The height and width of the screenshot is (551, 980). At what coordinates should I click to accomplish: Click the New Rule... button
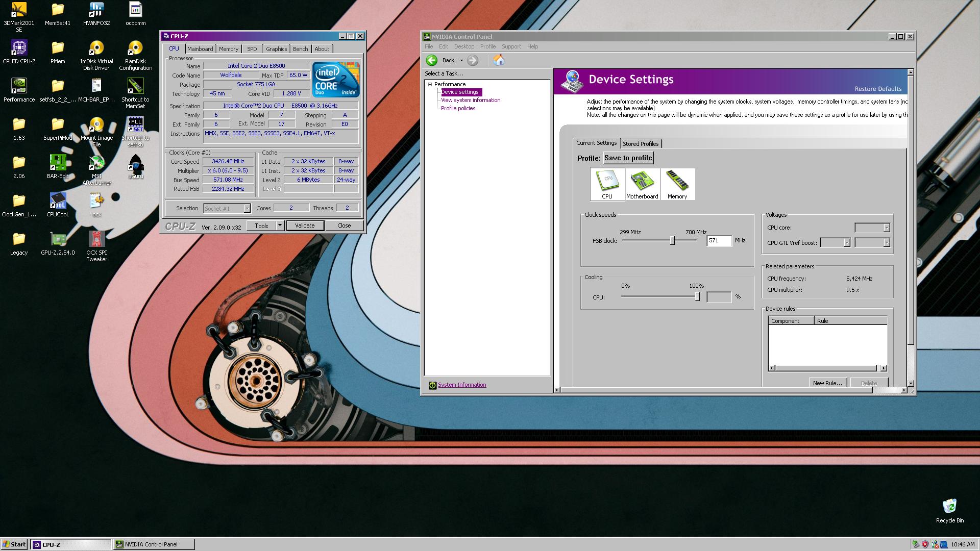tap(827, 383)
